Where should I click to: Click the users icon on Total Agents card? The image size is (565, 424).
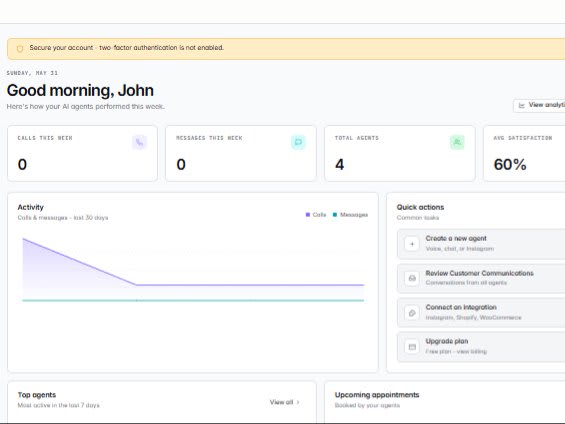point(457,142)
